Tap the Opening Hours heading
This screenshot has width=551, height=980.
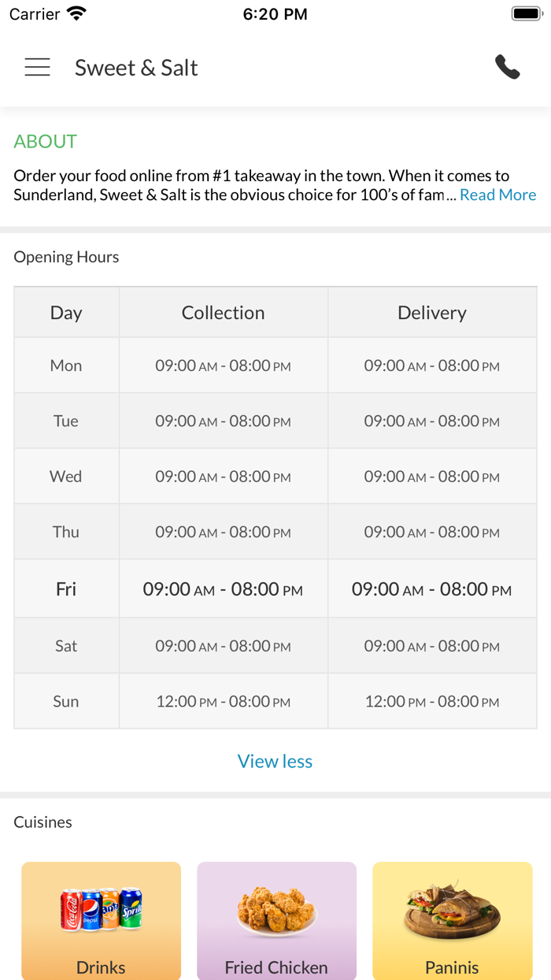(x=66, y=257)
